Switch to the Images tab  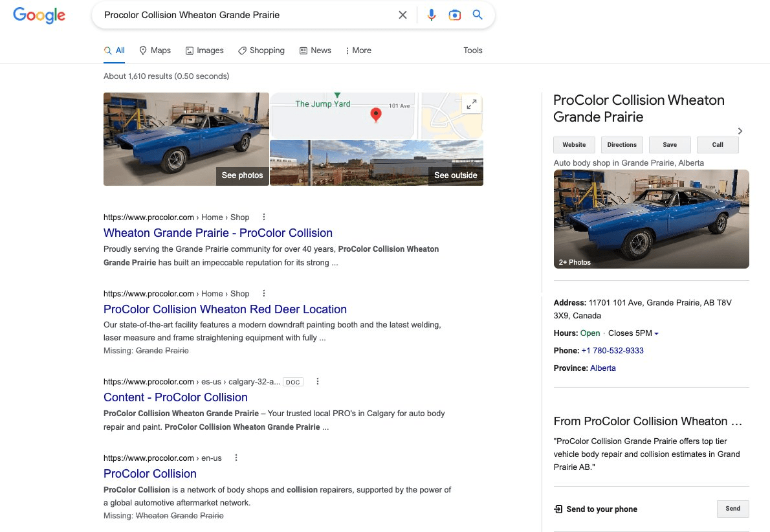[204, 50]
